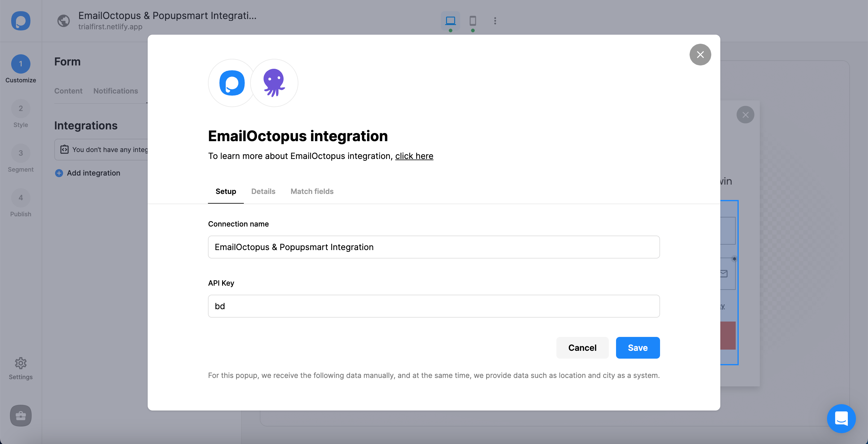868x444 pixels.
Task: Click the EmailOctopus octopus logo icon
Action: (x=273, y=83)
